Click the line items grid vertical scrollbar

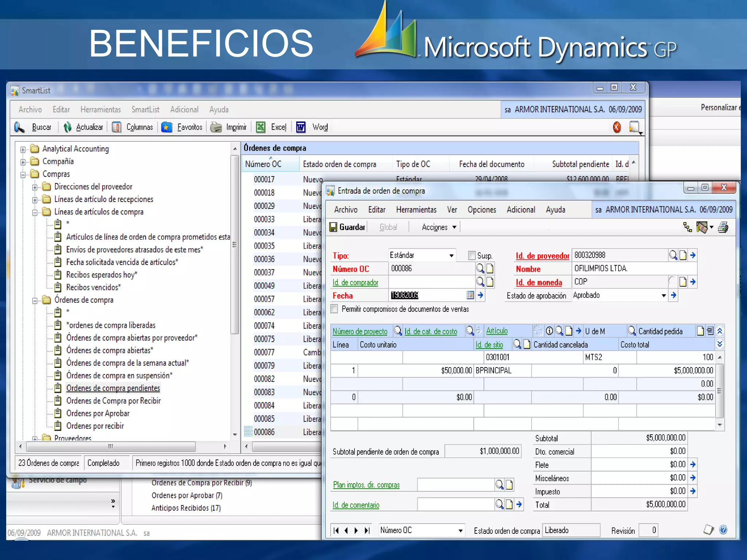pos(720,390)
